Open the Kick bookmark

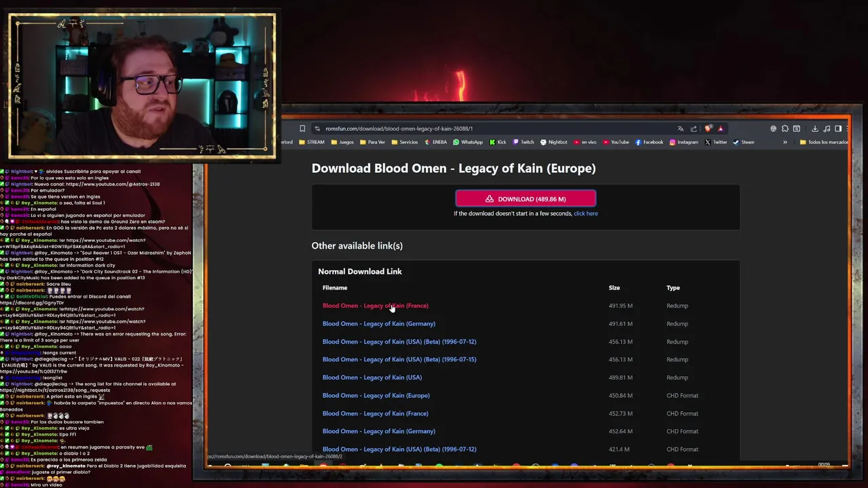(497, 142)
